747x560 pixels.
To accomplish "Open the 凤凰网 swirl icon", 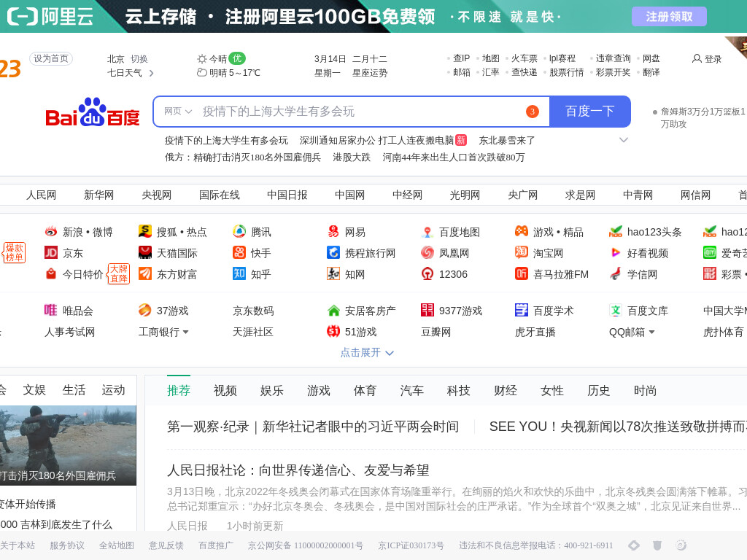I will pos(427,252).
